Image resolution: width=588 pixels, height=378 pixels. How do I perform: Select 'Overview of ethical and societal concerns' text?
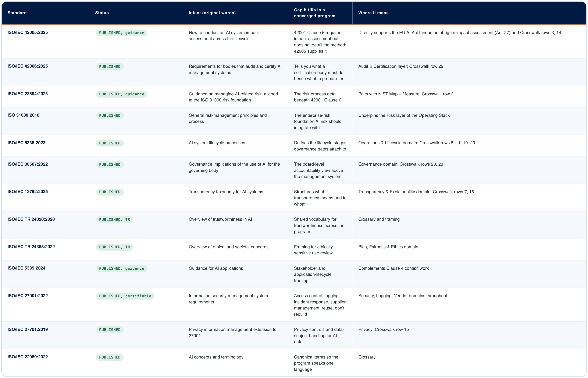229,247
